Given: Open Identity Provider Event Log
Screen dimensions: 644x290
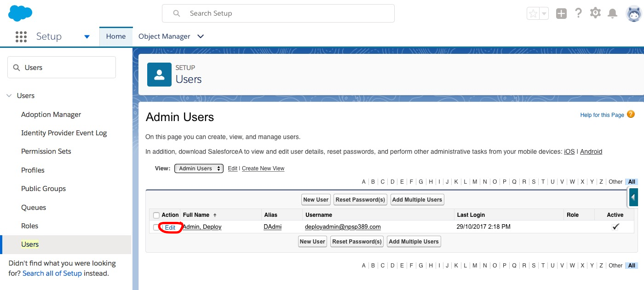Looking at the screenshot, I should [x=64, y=133].
